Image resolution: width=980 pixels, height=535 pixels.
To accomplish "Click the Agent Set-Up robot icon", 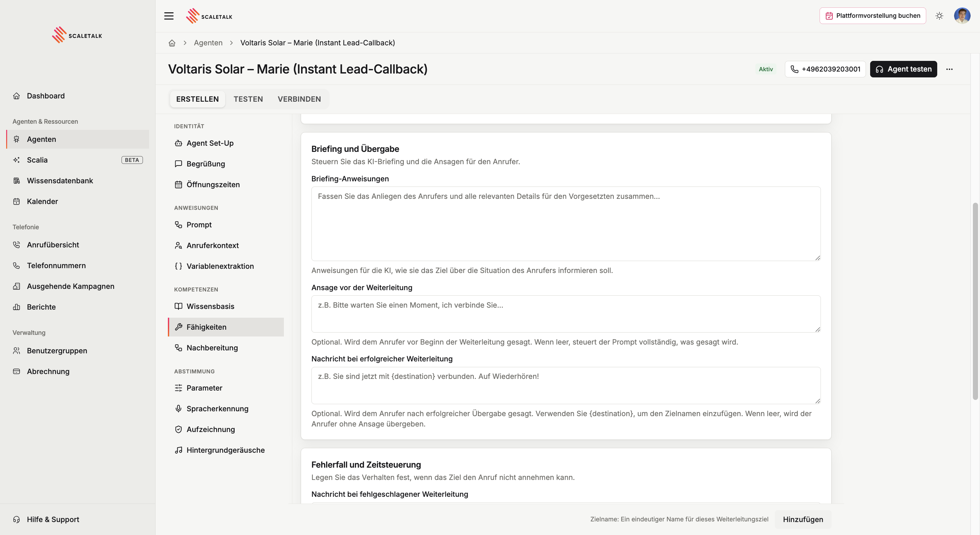I will pyautogui.click(x=179, y=143).
